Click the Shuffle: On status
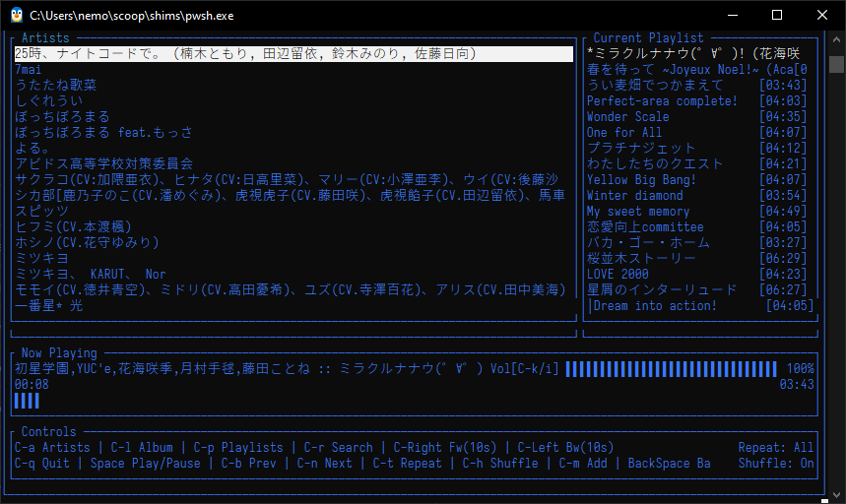 (776, 464)
